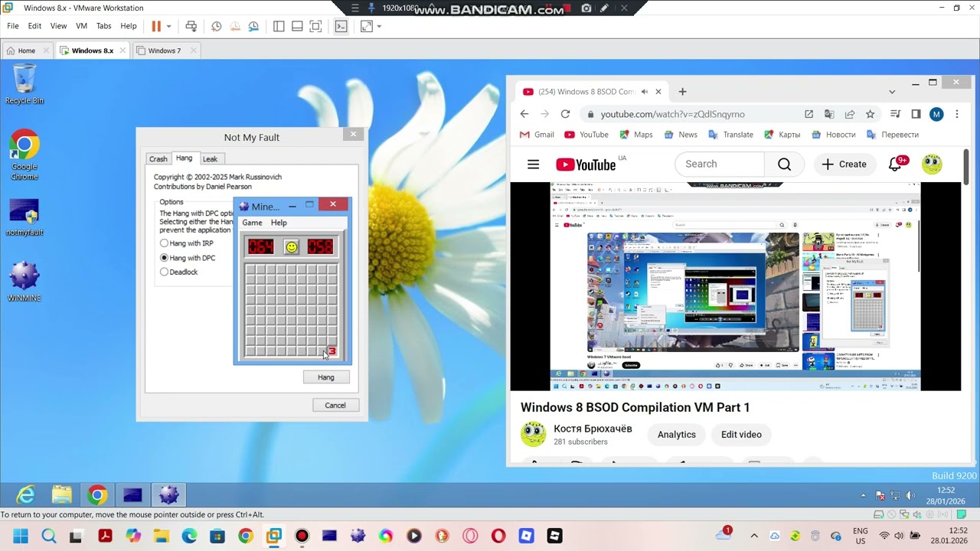980x551 pixels.
Task: Toggle the VMware library sidebar icon
Action: tap(279, 26)
